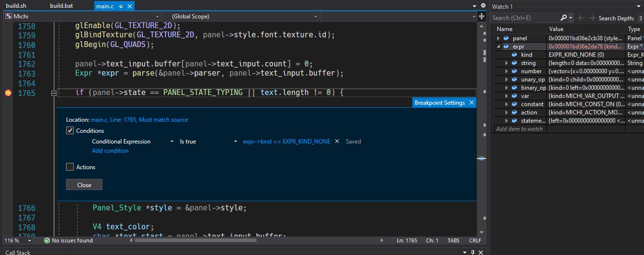Click the Watch search next arrow
The height and width of the screenshot is (255, 644).
pos(592,18)
